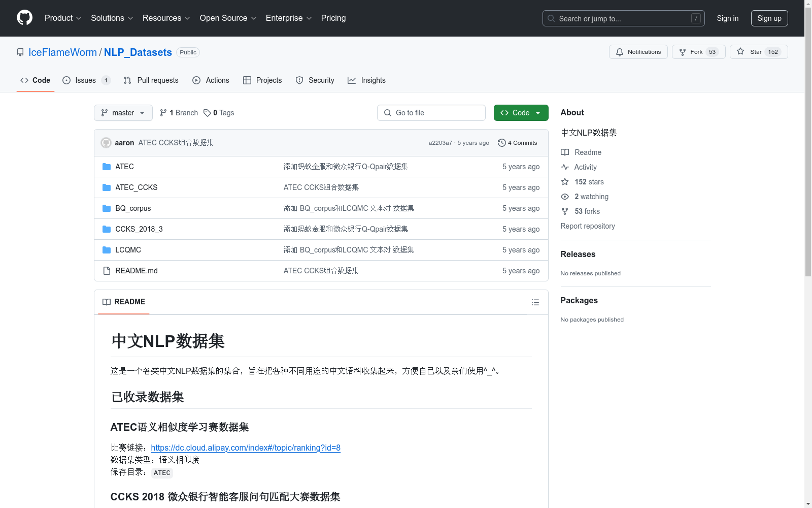812x508 pixels.
Task: Switch to the Pull requests tab
Action: 151,80
